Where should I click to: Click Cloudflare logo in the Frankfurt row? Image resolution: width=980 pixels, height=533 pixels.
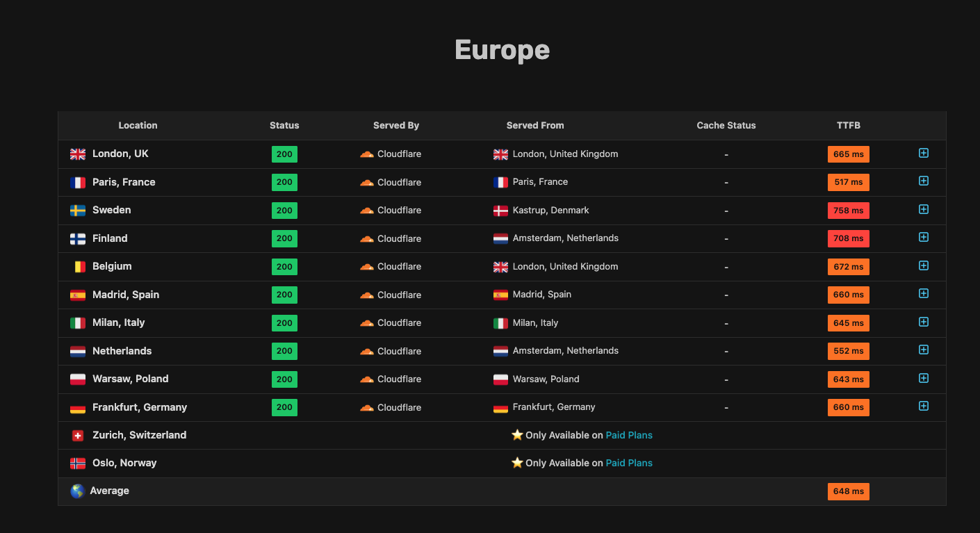tap(367, 408)
